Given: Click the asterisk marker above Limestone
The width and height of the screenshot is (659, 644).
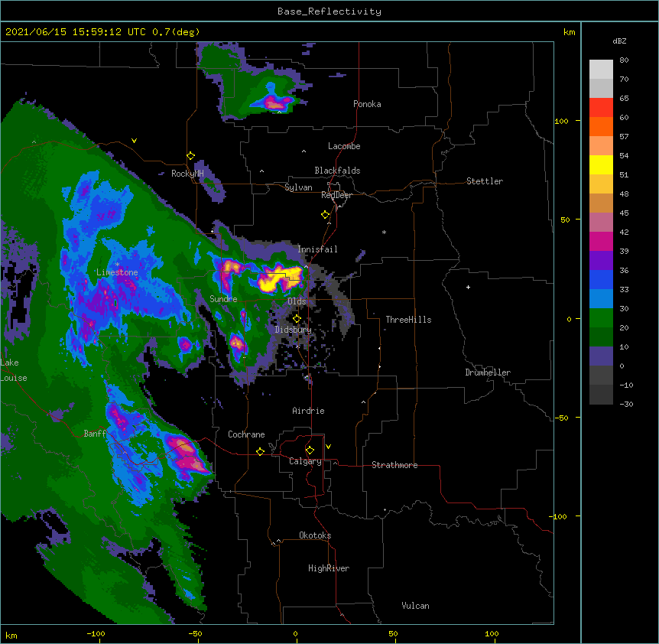Looking at the screenshot, I should [x=117, y=265].
